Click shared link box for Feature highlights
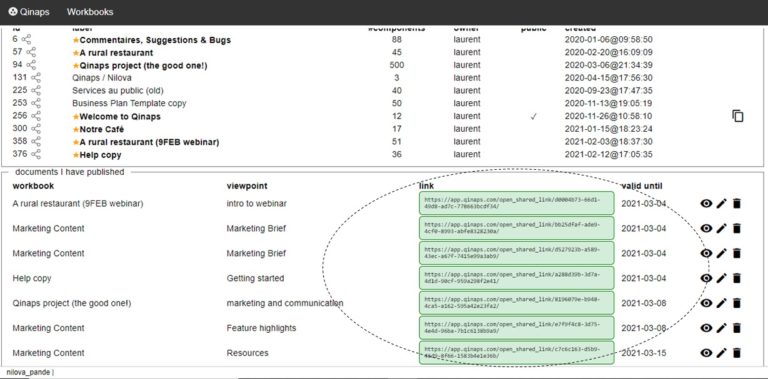Viewport: 768px width, 379px height. tap(516, 328)
